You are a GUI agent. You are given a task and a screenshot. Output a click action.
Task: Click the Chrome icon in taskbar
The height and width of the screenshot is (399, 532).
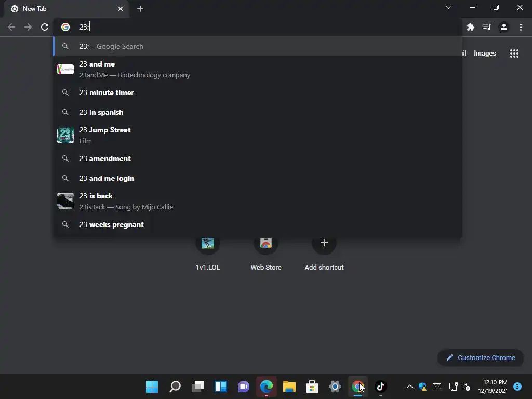357,387
